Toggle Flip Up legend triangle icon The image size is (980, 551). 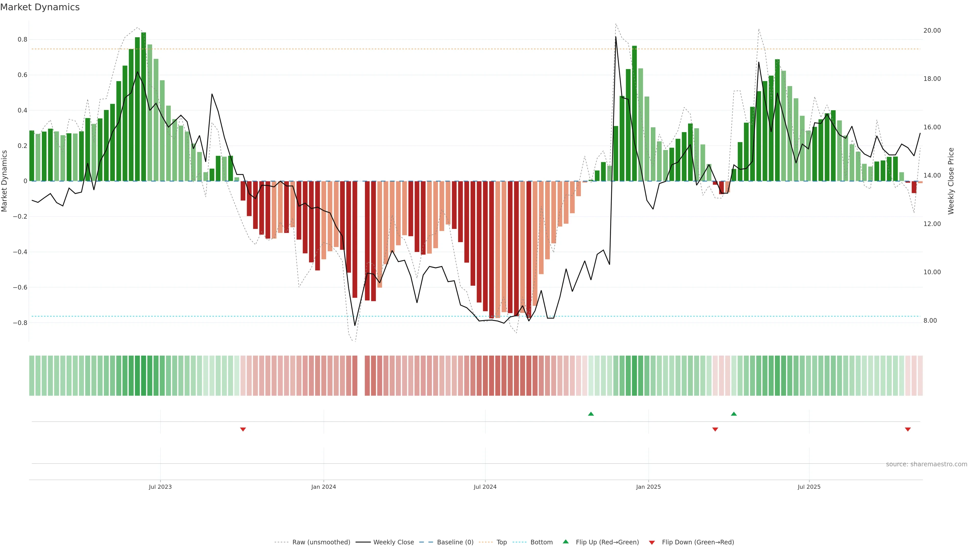point(566,542)
